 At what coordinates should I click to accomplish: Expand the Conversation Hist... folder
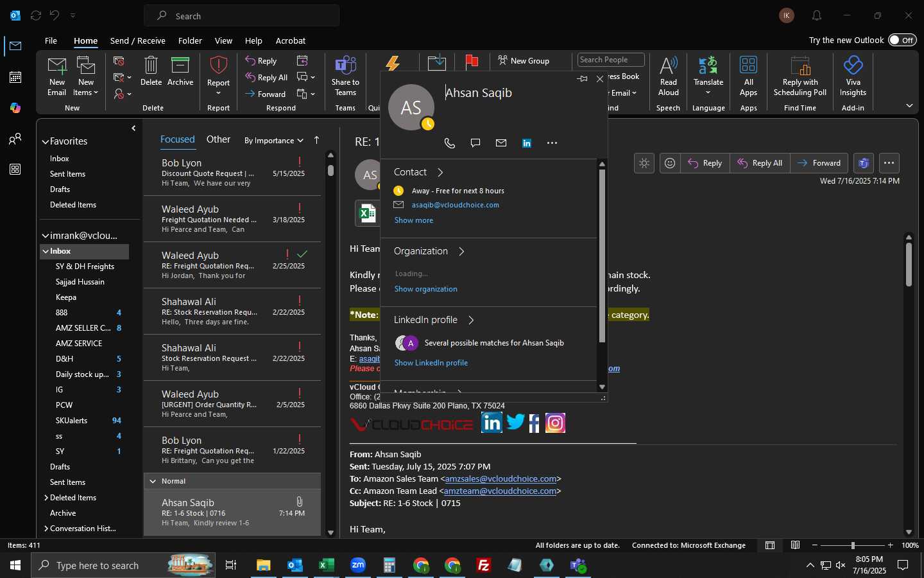pos(46,529)
